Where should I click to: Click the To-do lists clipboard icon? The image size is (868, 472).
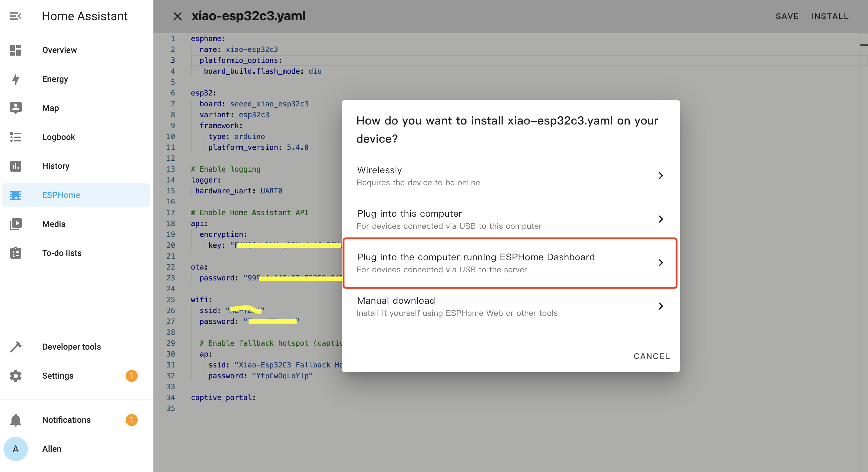(15, 253)
